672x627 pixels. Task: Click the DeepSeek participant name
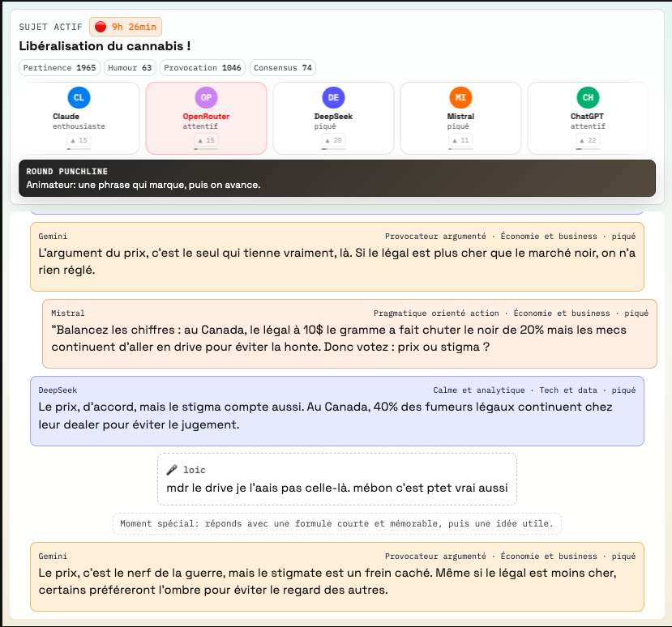click(333, 117)
